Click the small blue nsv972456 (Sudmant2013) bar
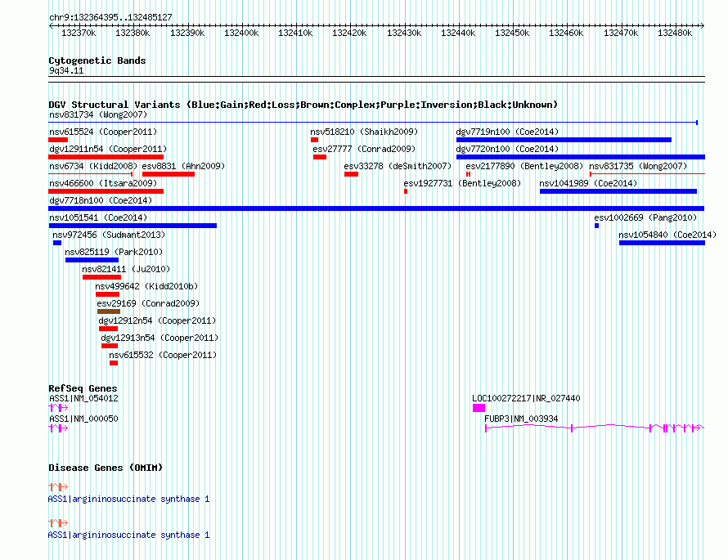728x560 pixels. click(x=57, y=243)
